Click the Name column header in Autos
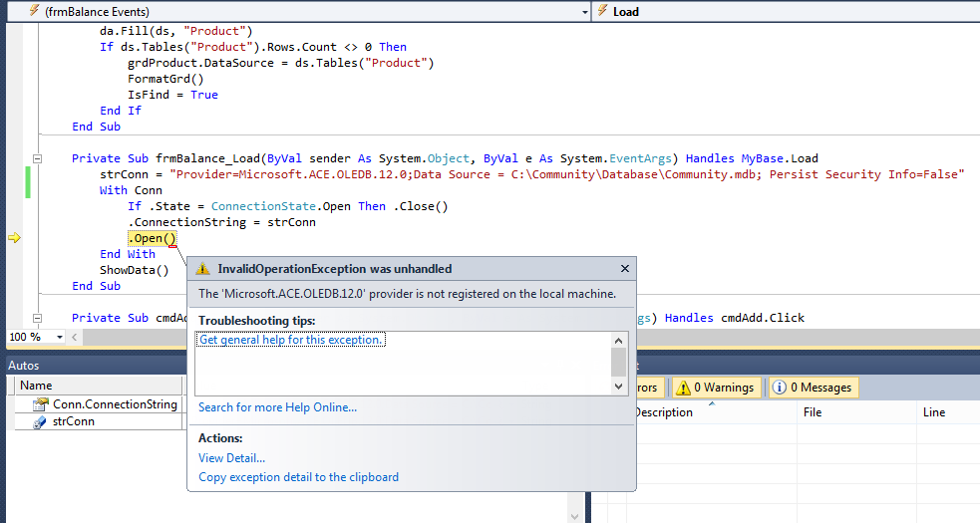 point(37,386)
